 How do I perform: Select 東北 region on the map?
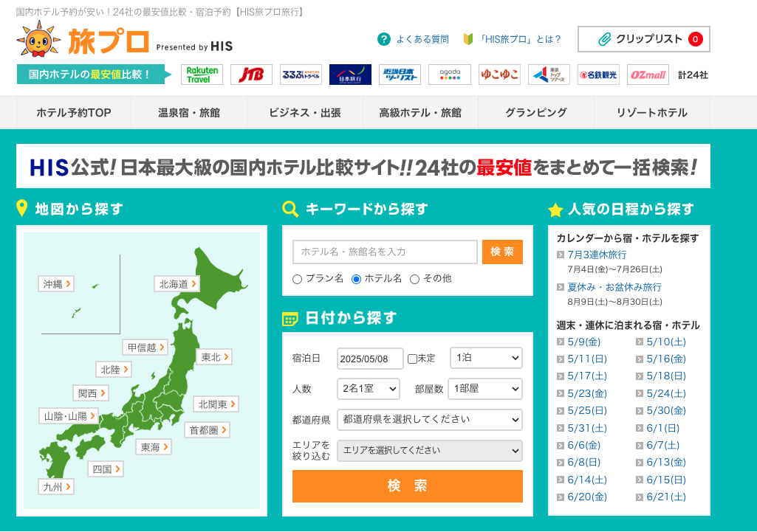(215, 357)
